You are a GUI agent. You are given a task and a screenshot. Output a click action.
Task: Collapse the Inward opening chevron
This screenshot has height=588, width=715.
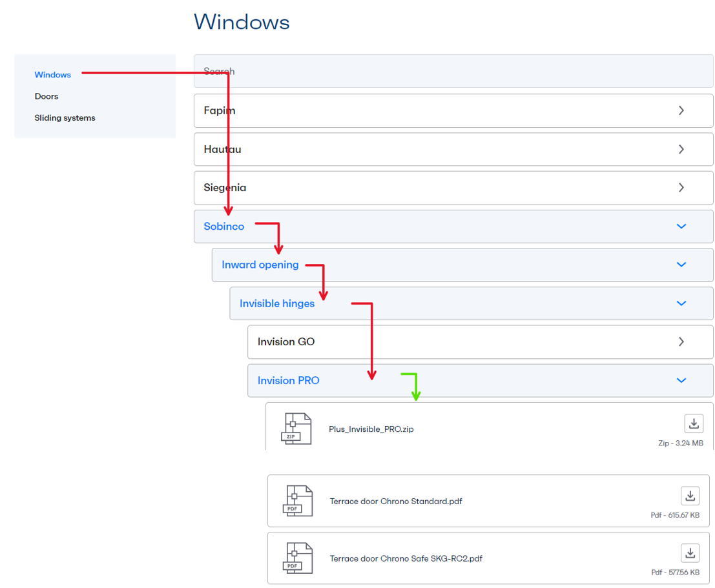[681, 265]
